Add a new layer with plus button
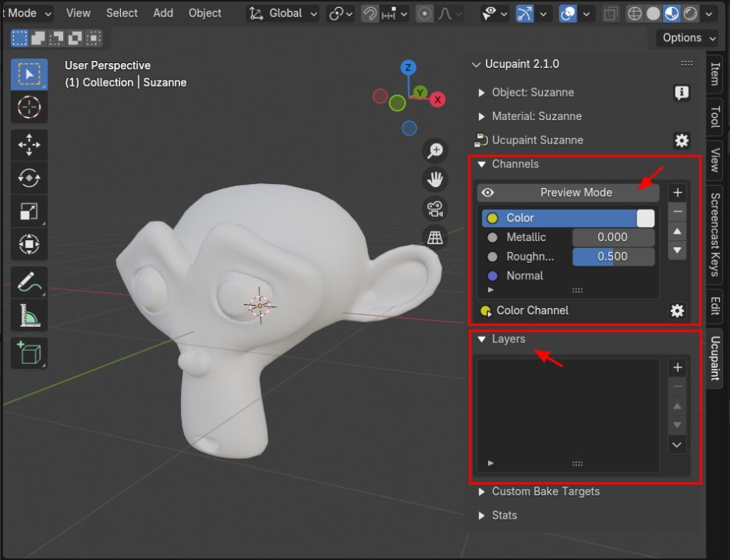The image size is (730, 560). coord(678,367)
